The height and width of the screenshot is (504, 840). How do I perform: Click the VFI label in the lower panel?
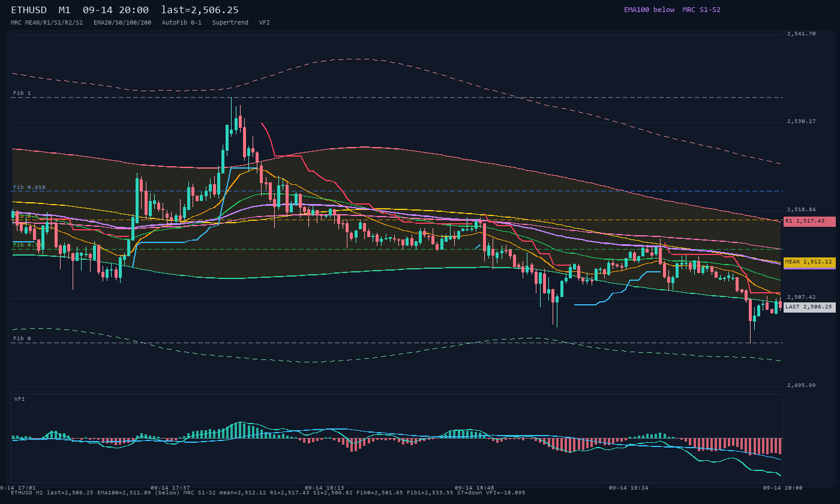(20, 399)
